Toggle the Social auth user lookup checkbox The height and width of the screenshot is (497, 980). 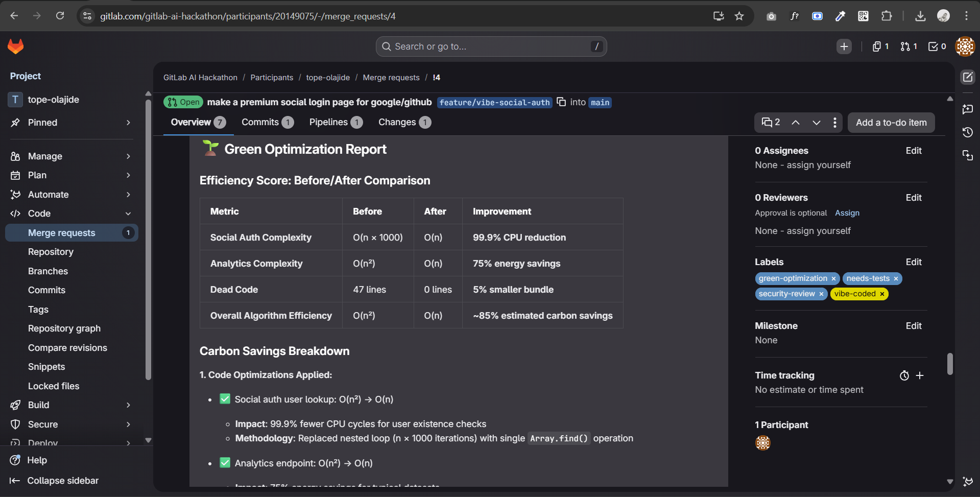point(225,399)
